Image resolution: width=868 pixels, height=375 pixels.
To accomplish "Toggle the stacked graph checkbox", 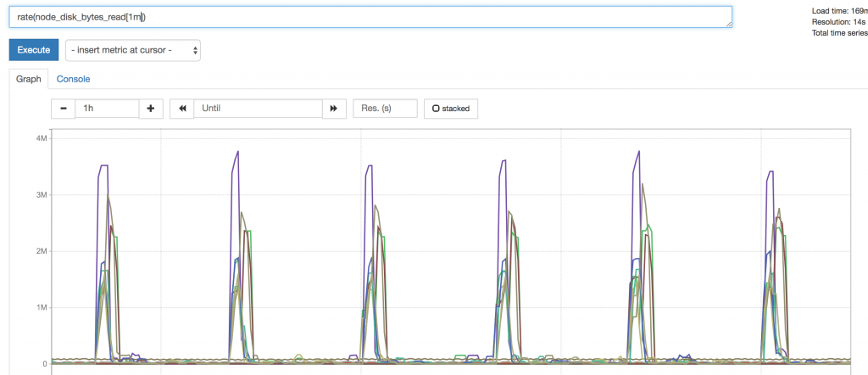I will (x=451, y=109).
